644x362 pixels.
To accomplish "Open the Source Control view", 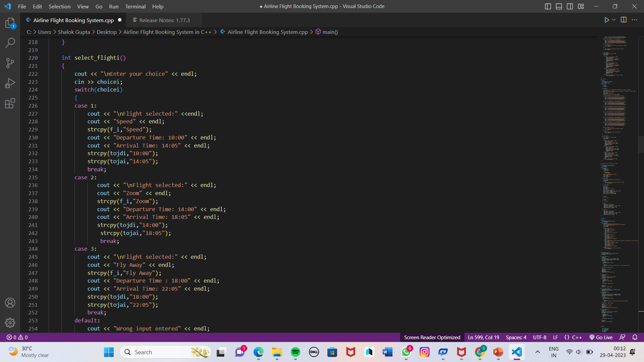I will 10,63.
